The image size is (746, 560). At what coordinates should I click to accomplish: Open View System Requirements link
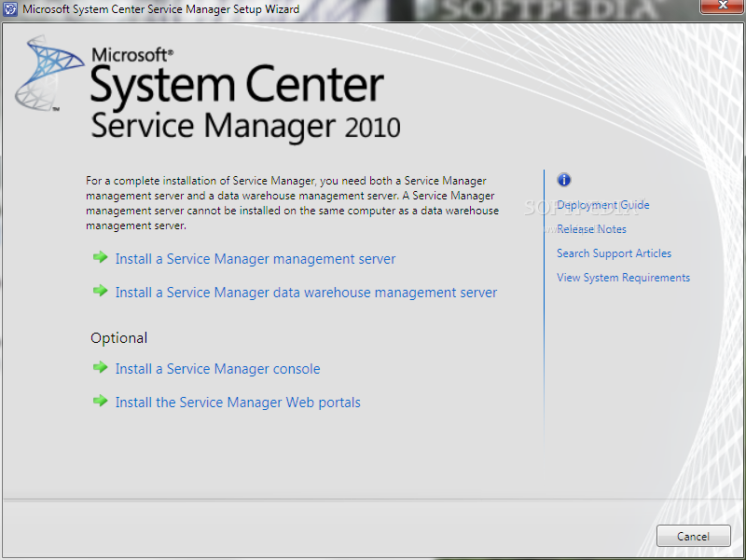[x=623, y=278]
